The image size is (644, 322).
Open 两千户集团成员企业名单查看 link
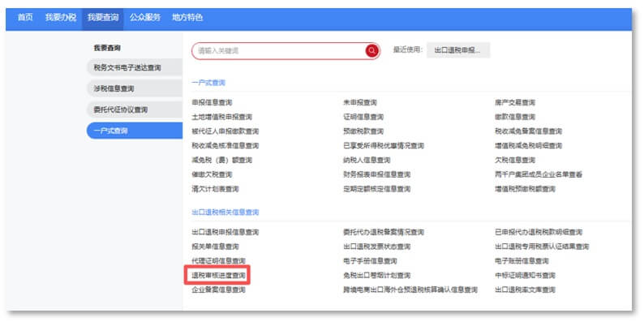click(x=539, y=174)
